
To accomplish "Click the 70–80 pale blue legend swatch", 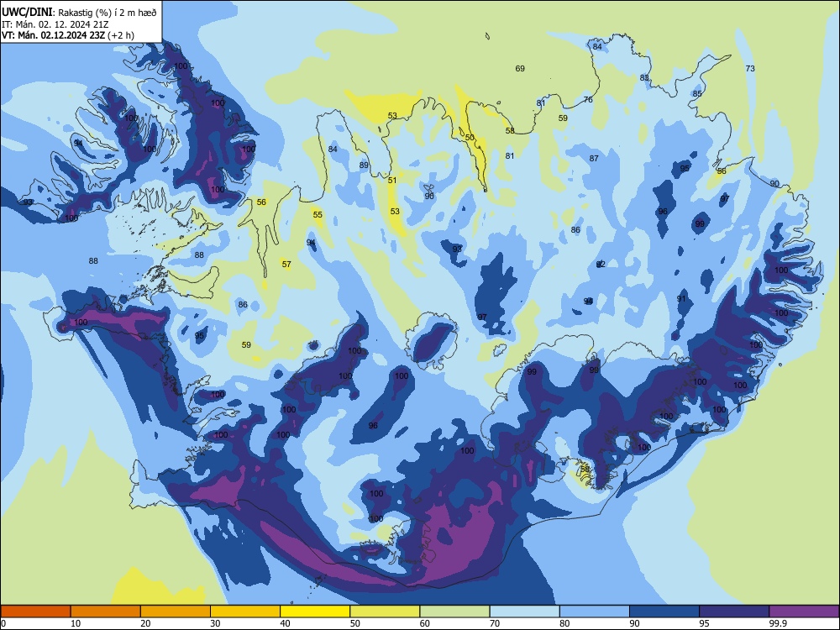I will tap(524, 612).
